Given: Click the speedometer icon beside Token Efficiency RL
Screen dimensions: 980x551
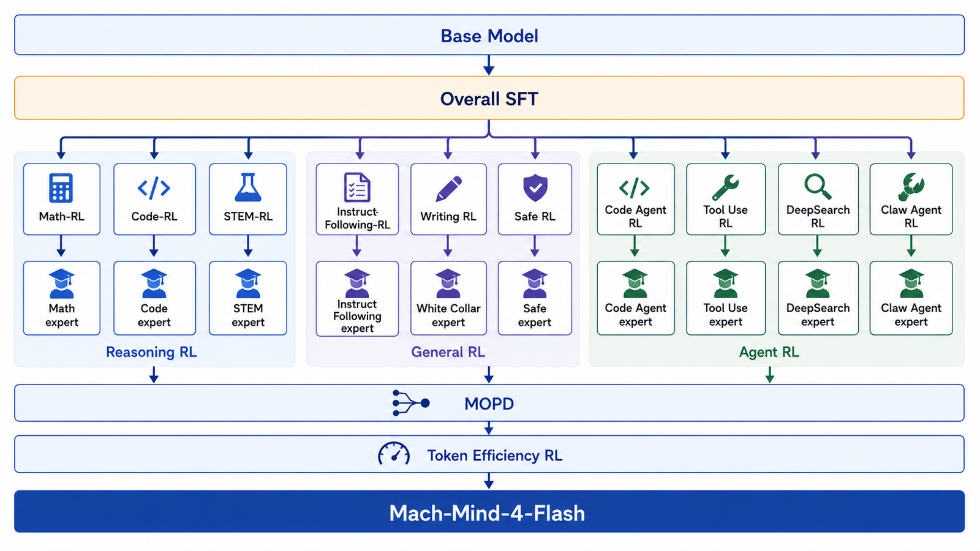Looking at the screenshot, I should [394, 454].
